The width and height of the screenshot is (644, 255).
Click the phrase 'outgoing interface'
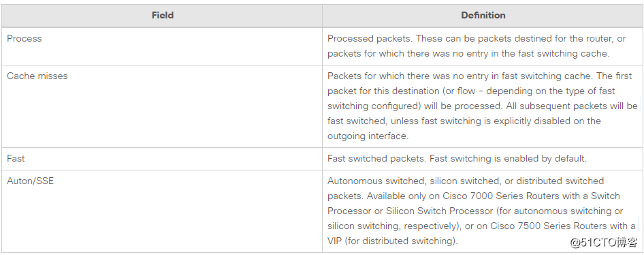tap(367, 136)
